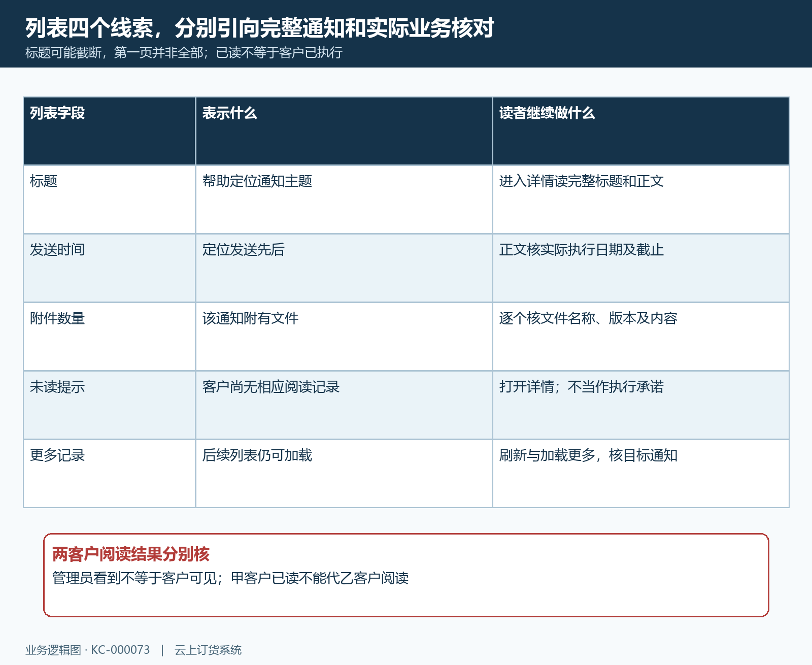Screen dimensions: 812x665
Task: Click footer text '云上订货系统'
Action: click(208, 650)
